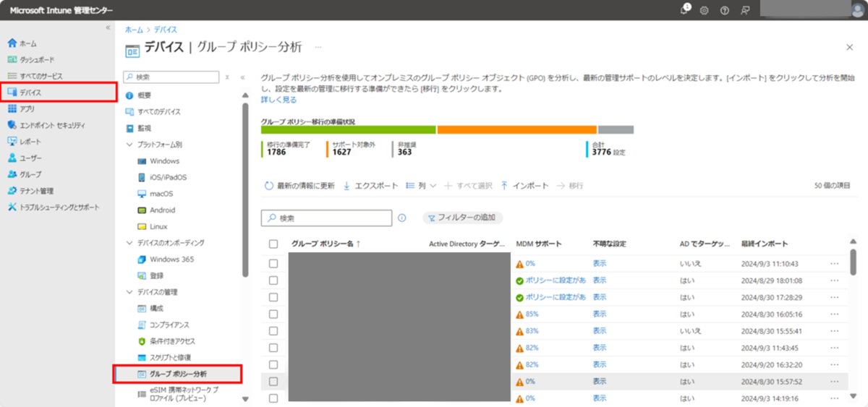The width and height of the screenshot is (868, 407).
Task: Click the orange サポート対象外 bar segment
Action: [x=517, y=130]
